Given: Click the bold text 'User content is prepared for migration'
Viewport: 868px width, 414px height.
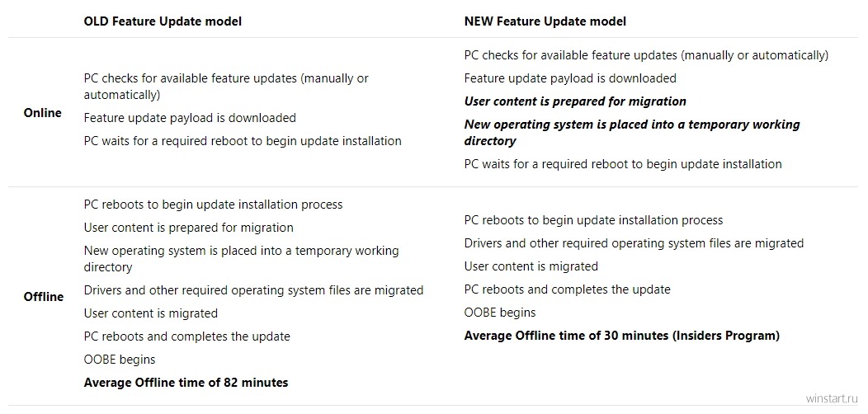Looking at the screenshot, I should (x=575, y=101).
